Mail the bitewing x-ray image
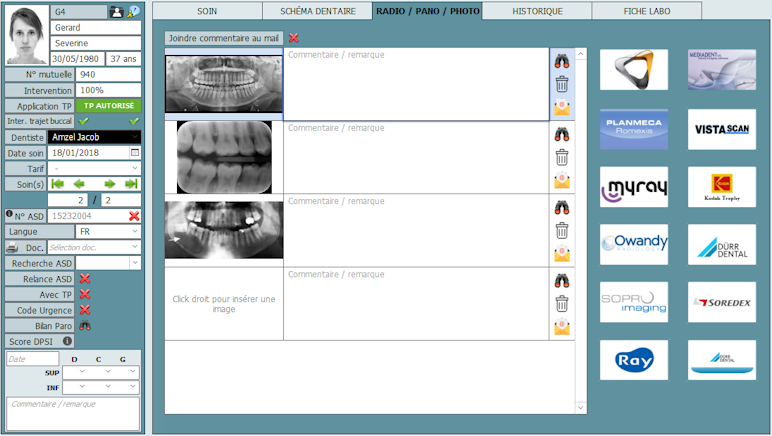 click(x=562, y=180)
